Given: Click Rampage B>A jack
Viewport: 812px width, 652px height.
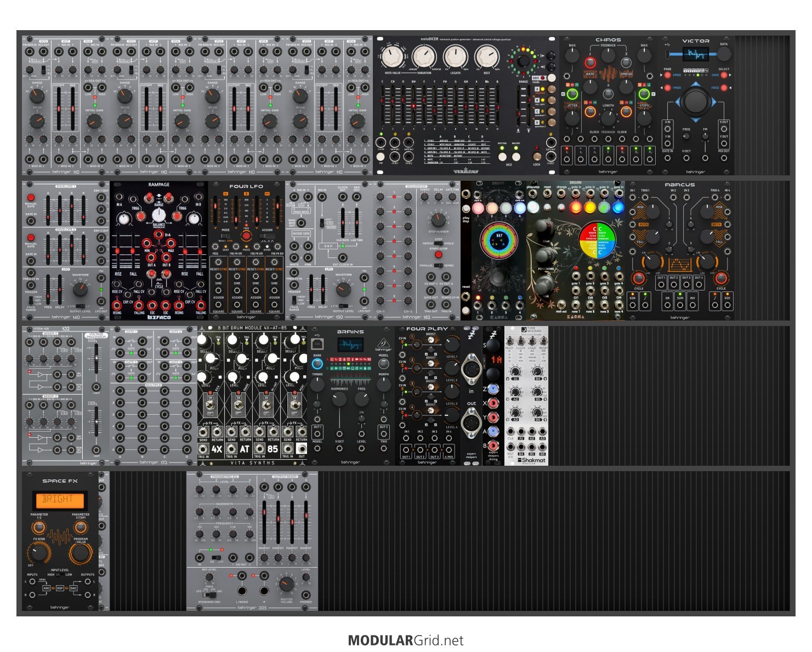Looking at the screenshot, I should coord(159,235).
